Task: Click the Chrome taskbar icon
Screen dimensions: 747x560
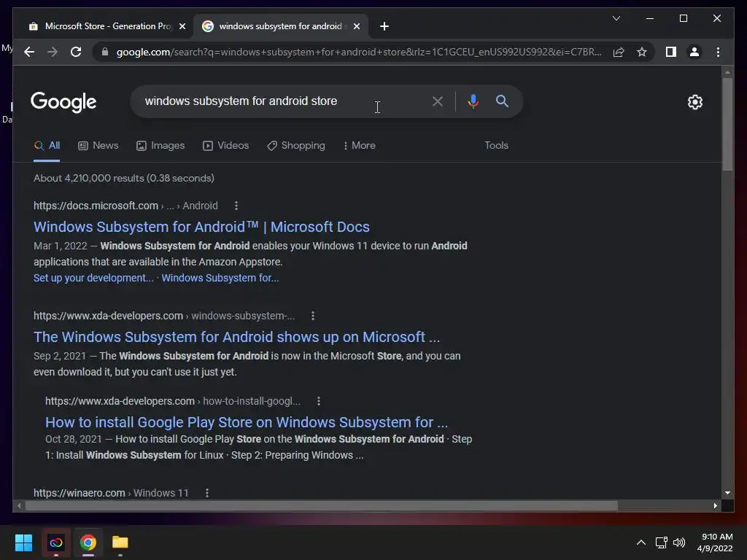Action: pyautogui.click(x=88, y=542)
